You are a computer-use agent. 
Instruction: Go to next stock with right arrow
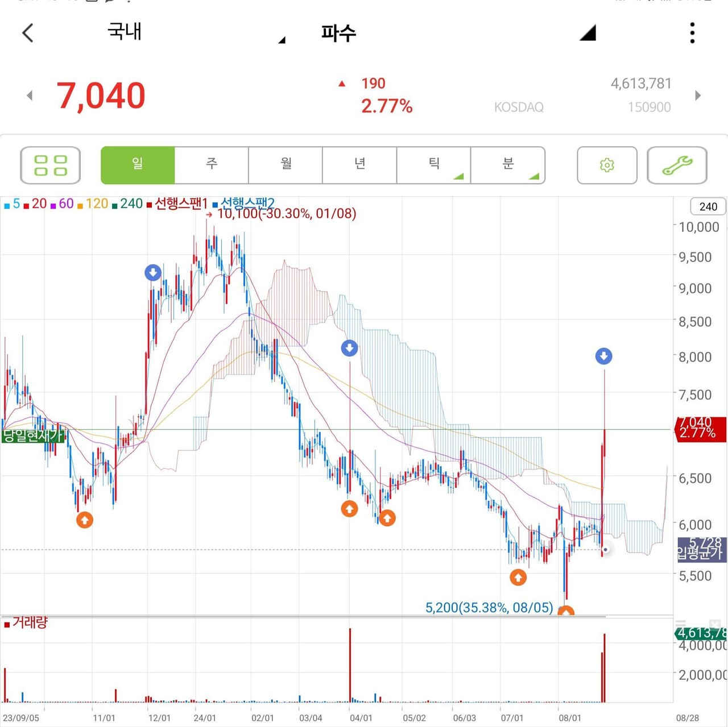tap(698, 95)
